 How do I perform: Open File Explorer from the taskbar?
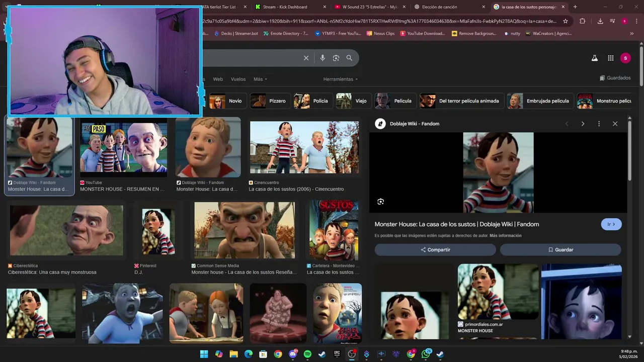pyautogui.click(x=233, y=354)
